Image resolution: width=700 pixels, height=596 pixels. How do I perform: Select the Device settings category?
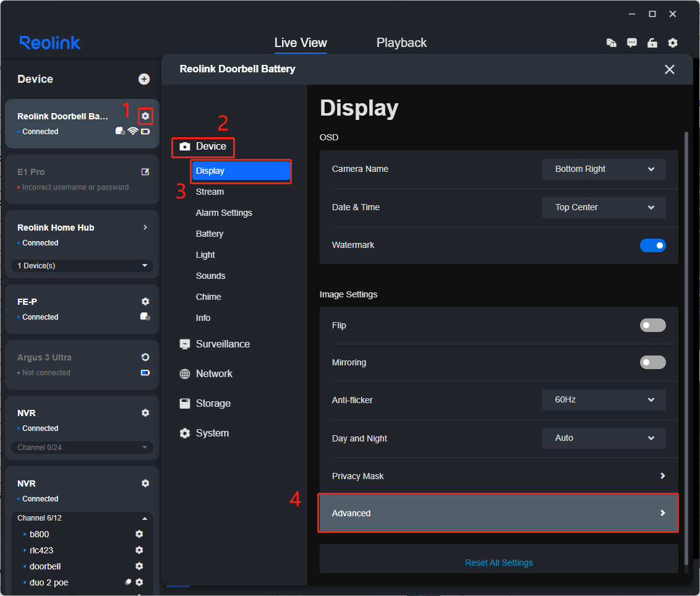click(x=203, y=147)
